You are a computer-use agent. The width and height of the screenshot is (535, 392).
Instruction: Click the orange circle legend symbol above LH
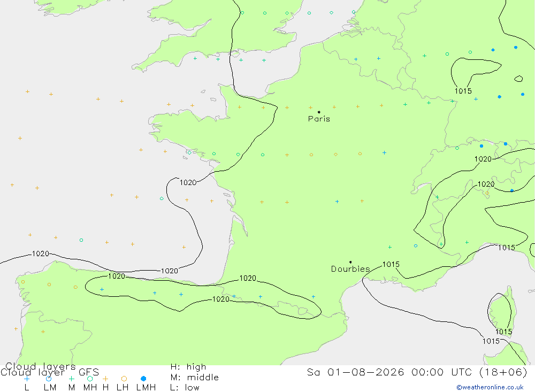click(x=124, y=379)
